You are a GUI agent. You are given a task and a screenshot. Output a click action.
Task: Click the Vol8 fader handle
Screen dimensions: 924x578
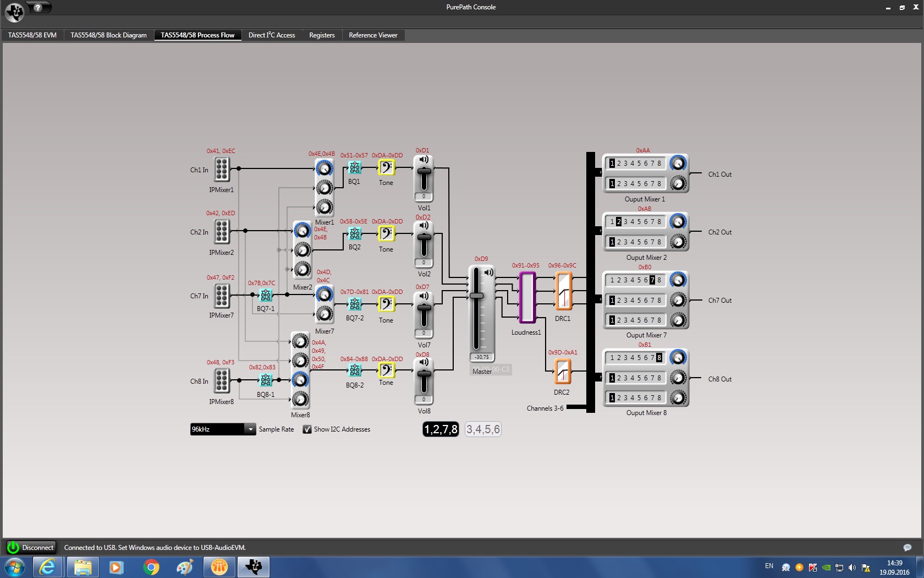[424, 374]
